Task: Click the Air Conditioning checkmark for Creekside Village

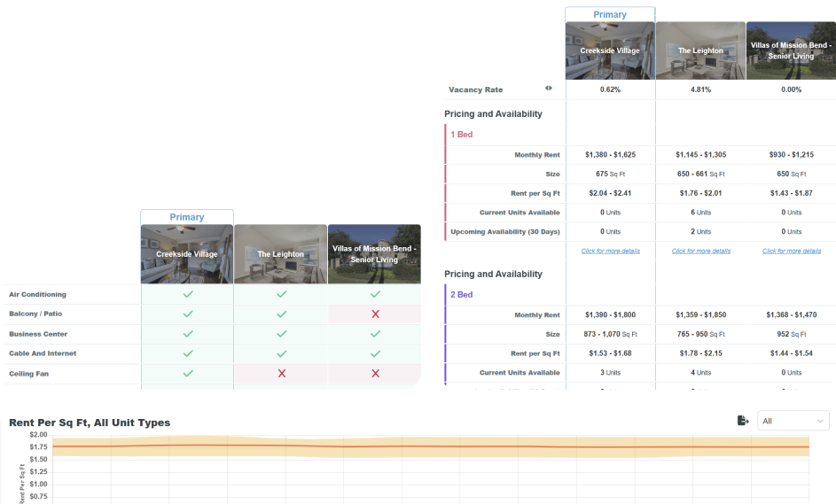Action: click(187, 294)
